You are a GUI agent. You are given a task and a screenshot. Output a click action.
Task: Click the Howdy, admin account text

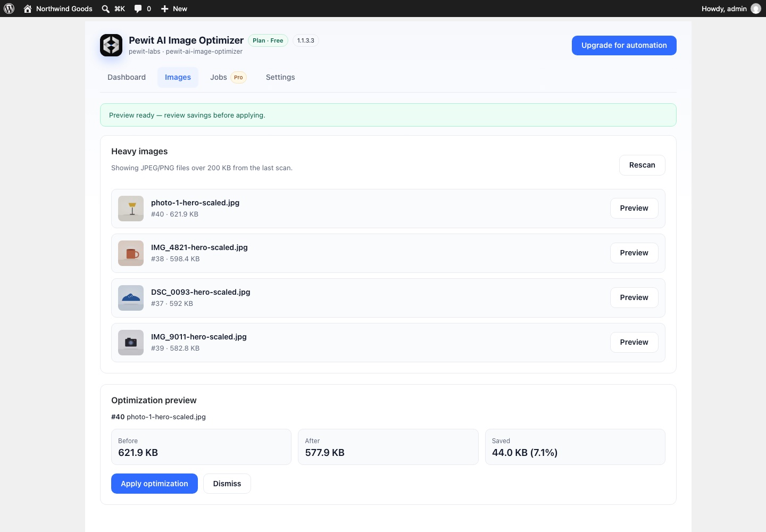(724, 9)
